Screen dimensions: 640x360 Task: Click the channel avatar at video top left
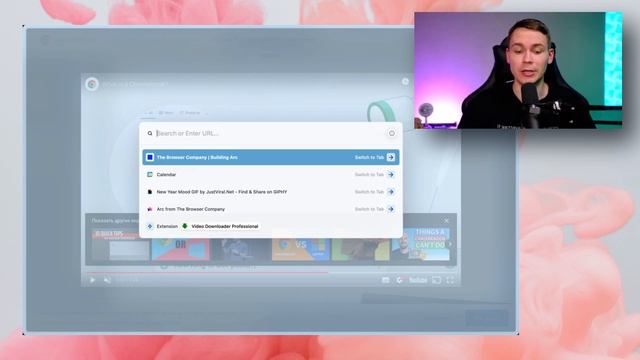(92, 84)
